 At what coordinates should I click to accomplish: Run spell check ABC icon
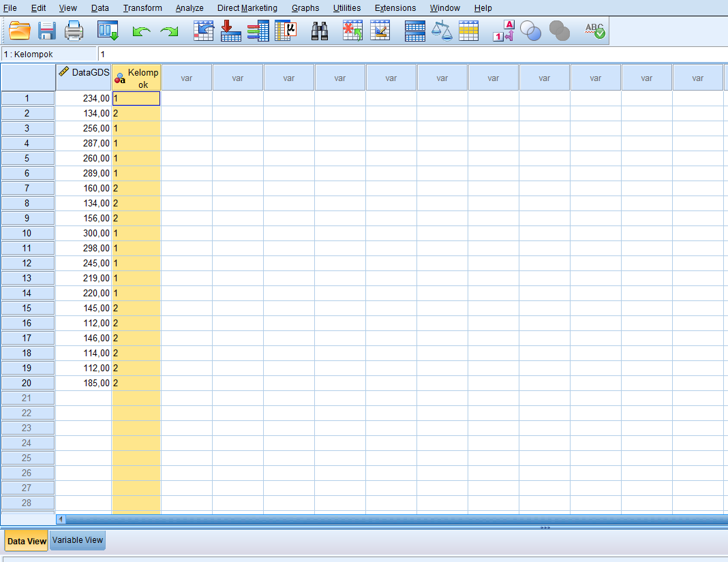595,31
